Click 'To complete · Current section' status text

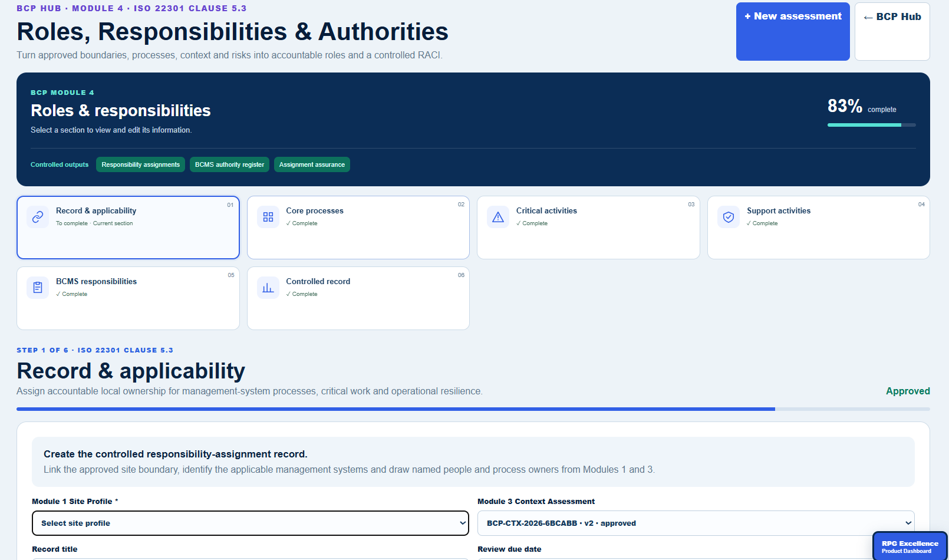point(94,223)
